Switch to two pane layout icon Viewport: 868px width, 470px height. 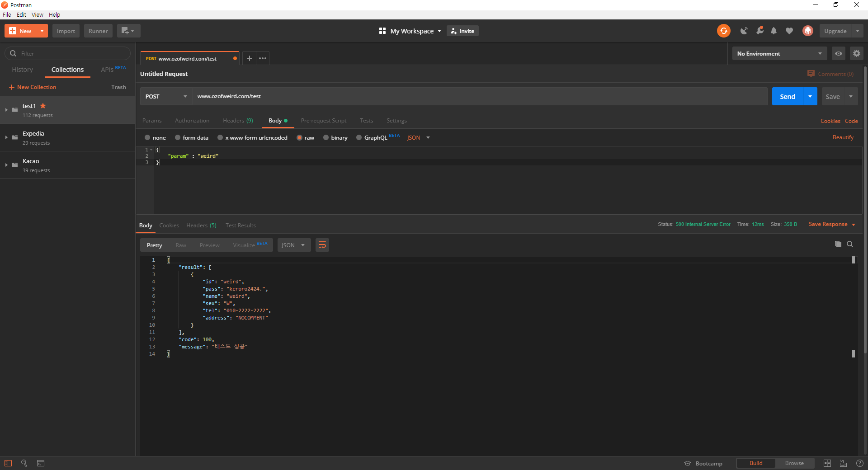point(827,463)
